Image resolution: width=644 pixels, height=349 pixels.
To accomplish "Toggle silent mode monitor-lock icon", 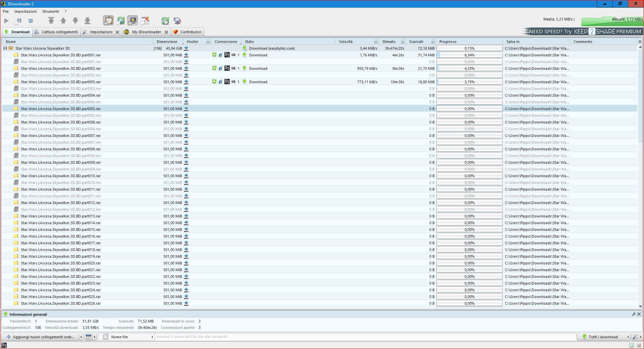I will [x=132, y=21].
